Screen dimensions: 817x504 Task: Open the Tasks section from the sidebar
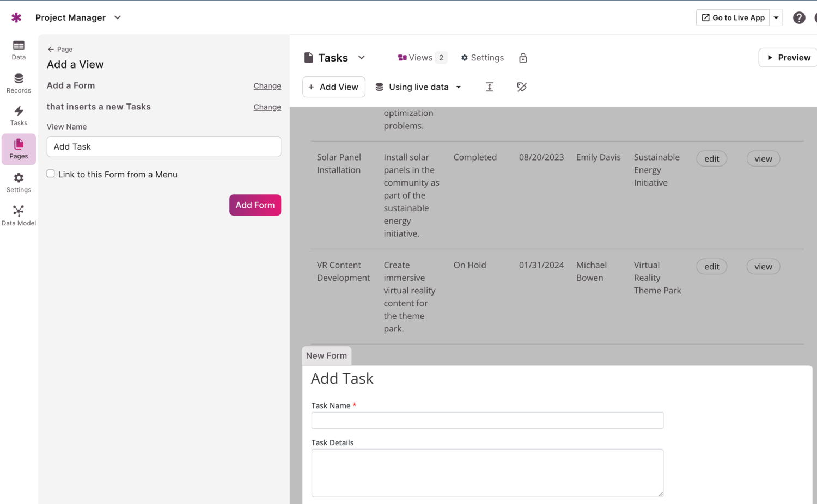tap(18, 115)
